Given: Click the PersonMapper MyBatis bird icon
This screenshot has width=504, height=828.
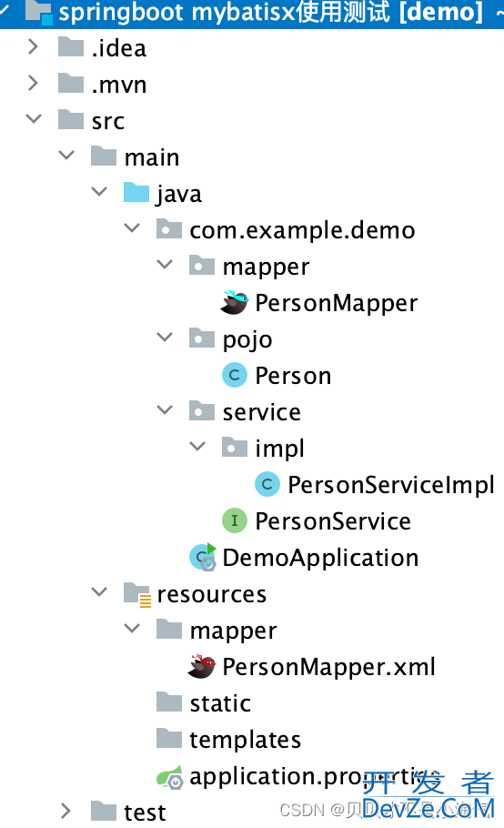Looking at the screenshot, I should [x=235, y=303].
